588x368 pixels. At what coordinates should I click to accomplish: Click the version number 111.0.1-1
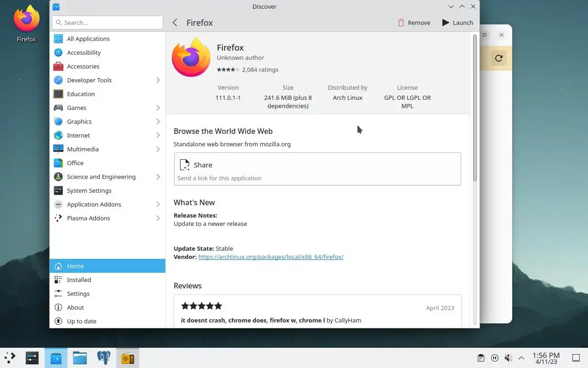228,98
